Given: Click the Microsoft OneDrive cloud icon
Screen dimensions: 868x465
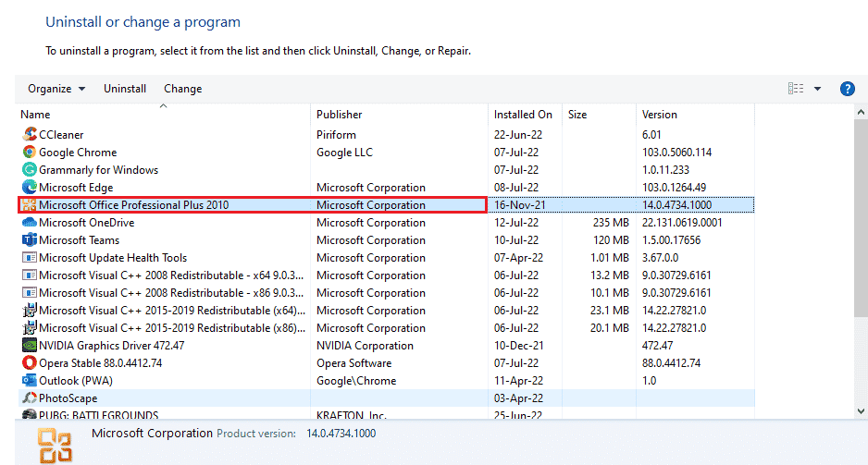Looking at the screenshot, I should [x=29, y=223].
